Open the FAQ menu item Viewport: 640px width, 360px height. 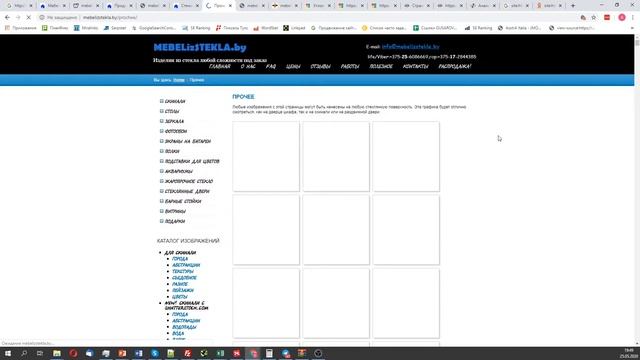pos(271,66)
